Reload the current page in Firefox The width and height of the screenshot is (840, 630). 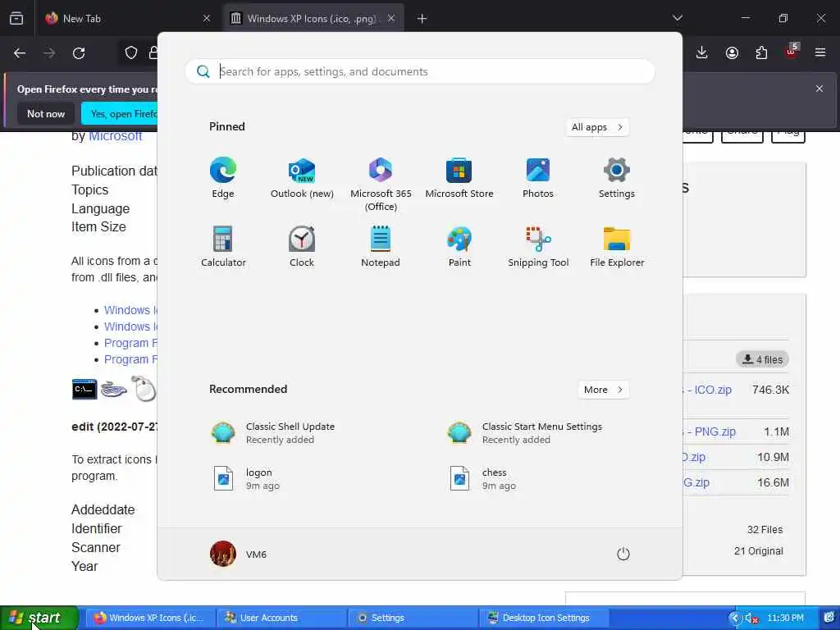click(x=79, y=53)
